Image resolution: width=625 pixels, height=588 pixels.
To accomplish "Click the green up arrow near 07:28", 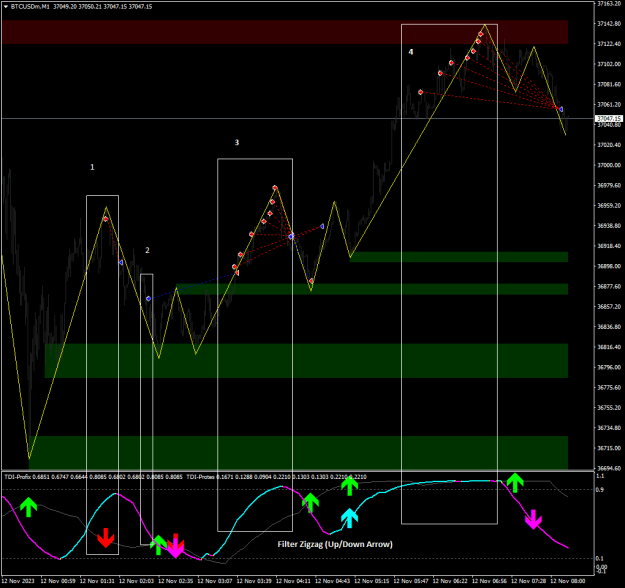I will (515, 483).
